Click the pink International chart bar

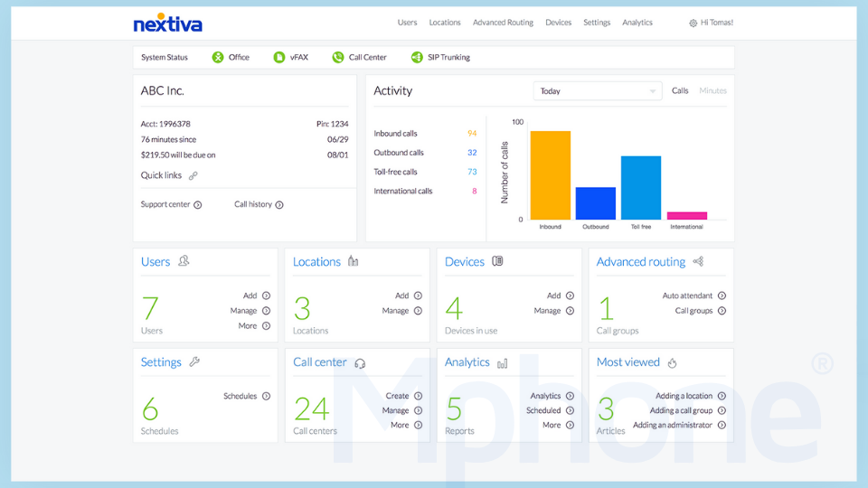(687, 216)
